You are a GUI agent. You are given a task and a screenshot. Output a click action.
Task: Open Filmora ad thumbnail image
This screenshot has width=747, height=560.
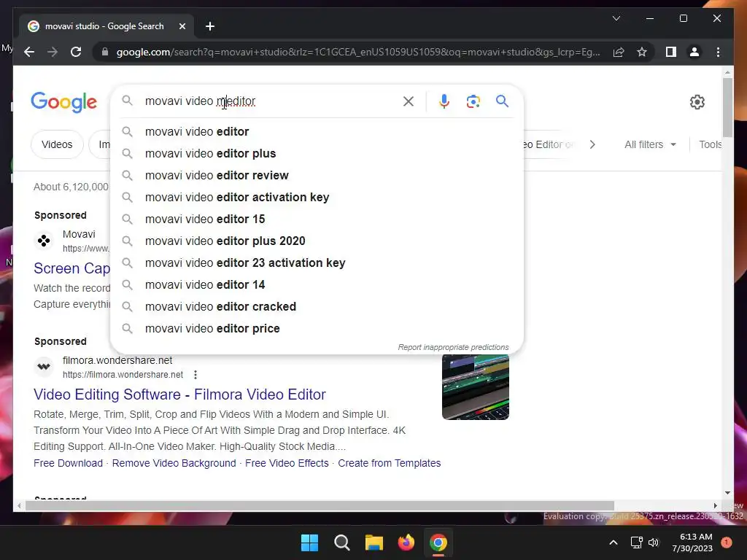pyautogui.click(x=476, y=386)
